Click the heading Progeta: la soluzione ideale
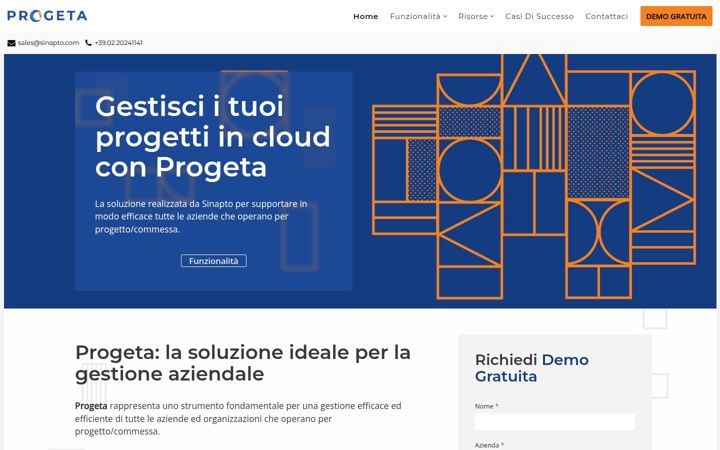 point(242,363)
